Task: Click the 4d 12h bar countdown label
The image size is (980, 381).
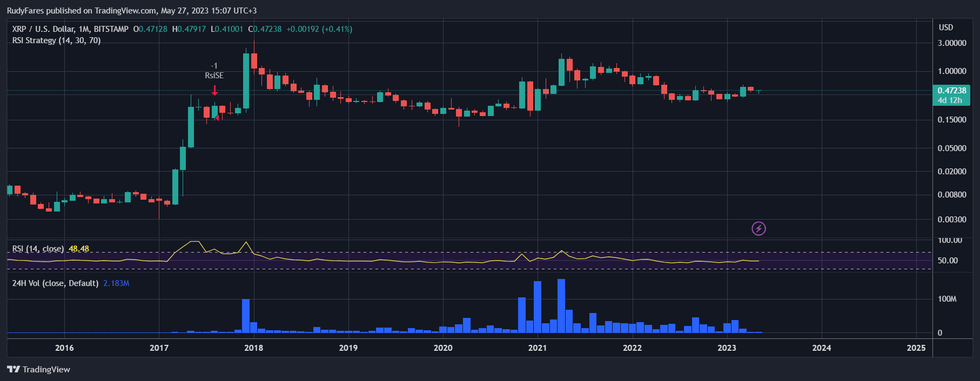Action: click(x=949, y=100)
